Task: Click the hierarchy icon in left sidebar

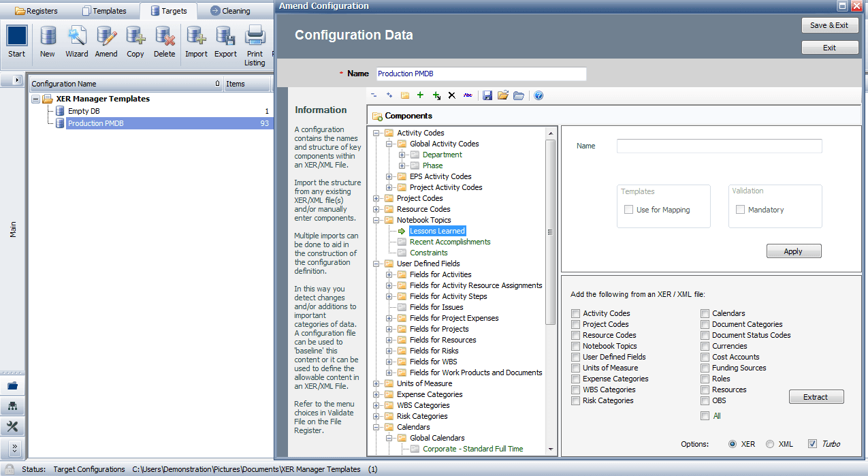Action: [13, 407]
